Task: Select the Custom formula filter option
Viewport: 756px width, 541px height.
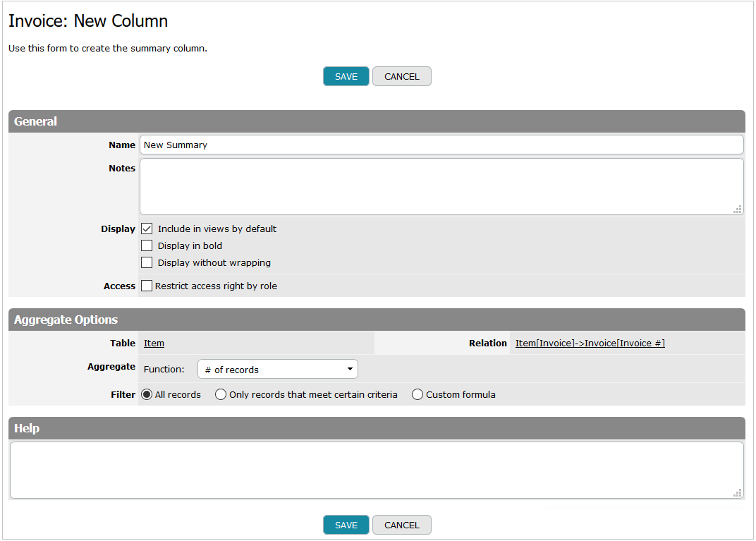Action: pyautogui.click(x=417, y=394)
